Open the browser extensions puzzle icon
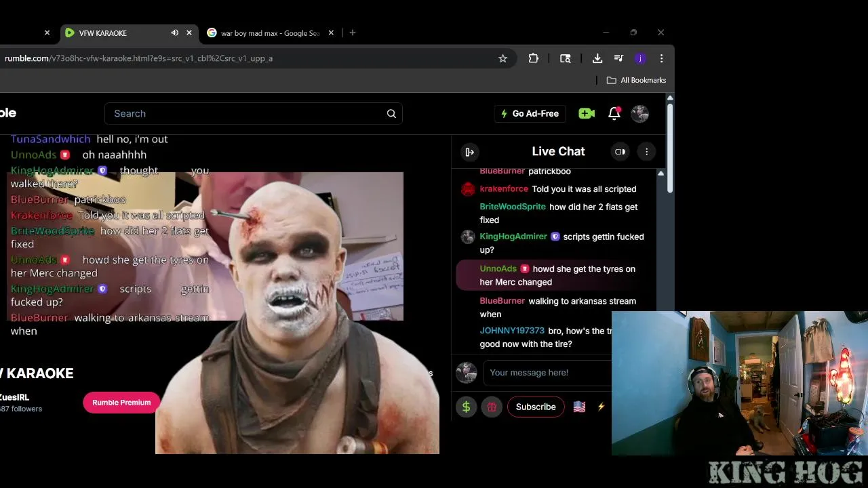 click(x=534, y=58)
